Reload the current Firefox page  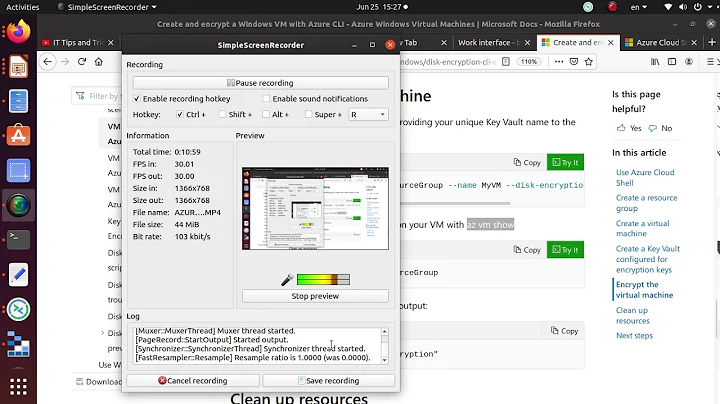pos(82,62)
